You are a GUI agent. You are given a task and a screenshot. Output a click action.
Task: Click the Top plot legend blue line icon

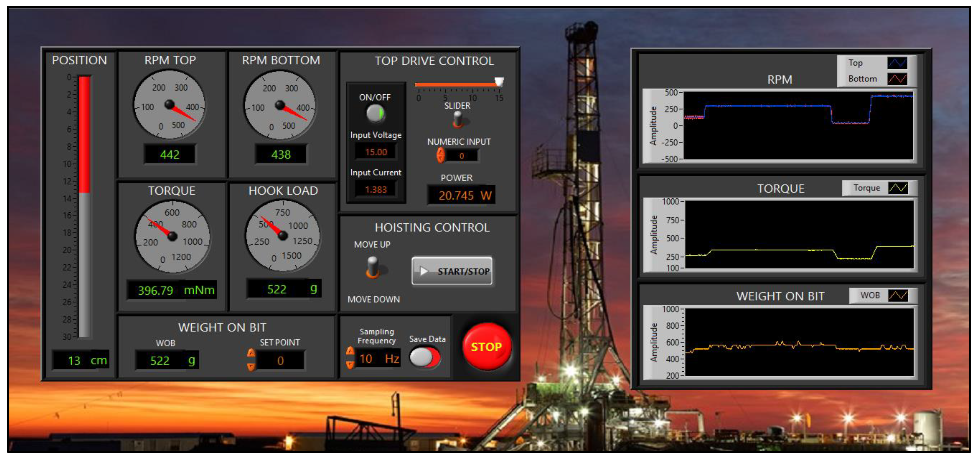pyautogui.click(x=897, y=63)
